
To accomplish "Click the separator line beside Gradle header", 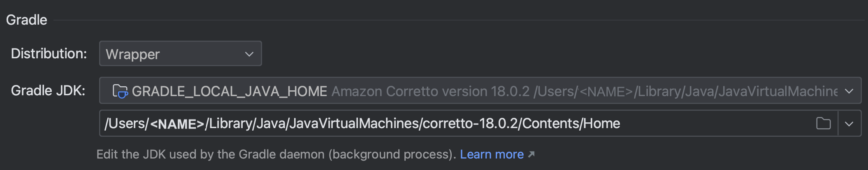I will tap(453, 20).
